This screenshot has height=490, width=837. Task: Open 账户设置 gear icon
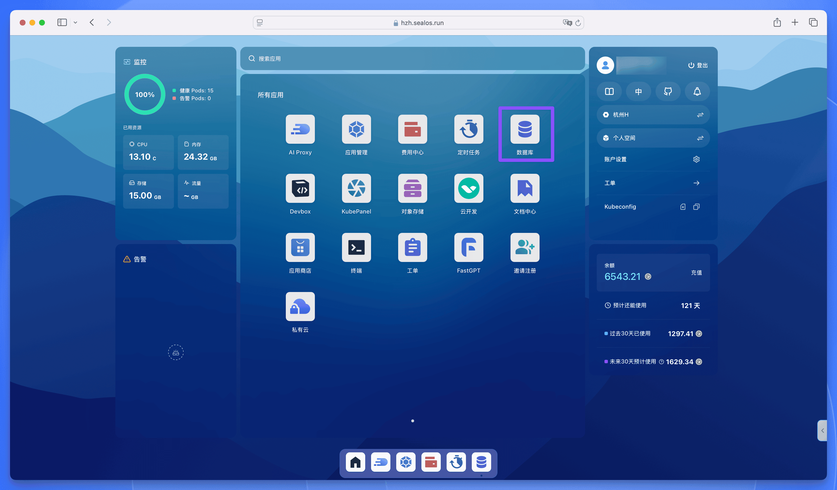click(696, 159)
